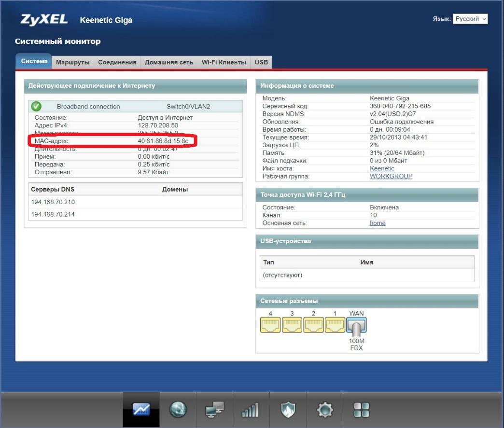504x428 pixels.
Task: Open the Applications grid icon
Action: click(x=362, y=410)
